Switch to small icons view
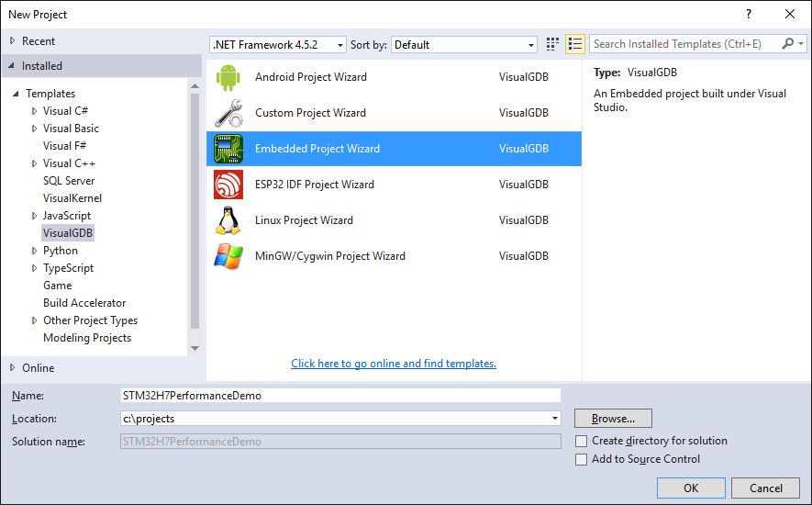The height and width of the screenshot is (505, 812). point(552,45)
